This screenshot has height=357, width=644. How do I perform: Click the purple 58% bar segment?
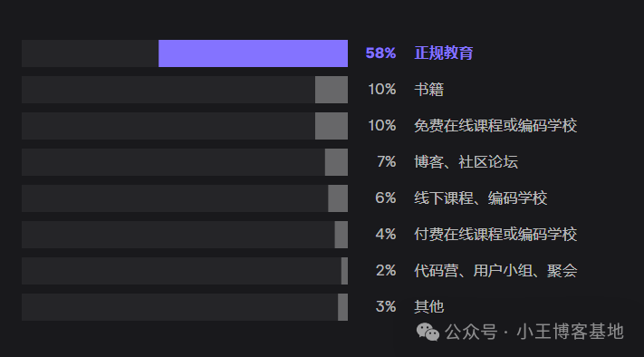tap(253, 53)
